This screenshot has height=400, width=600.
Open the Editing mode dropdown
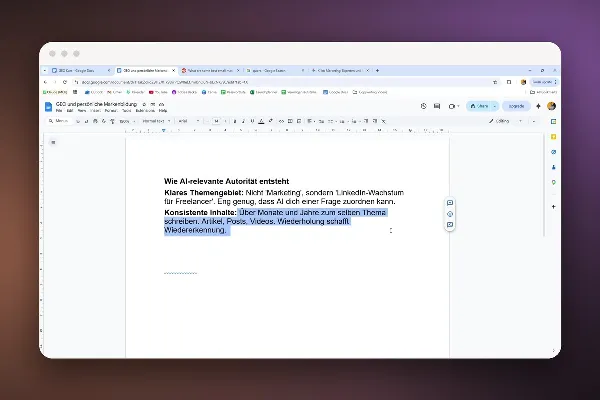pos(505,121)
